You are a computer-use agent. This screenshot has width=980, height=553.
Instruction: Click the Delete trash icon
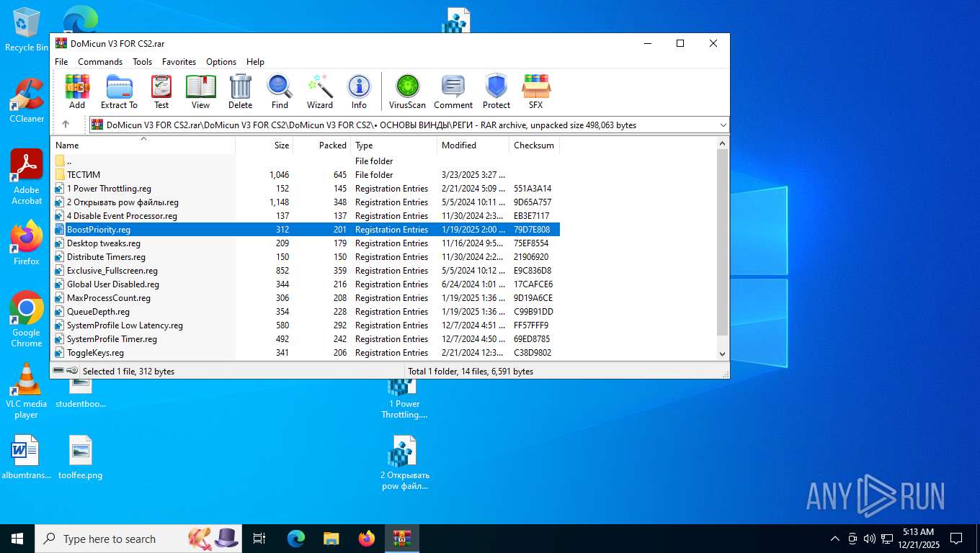point(240,91)
